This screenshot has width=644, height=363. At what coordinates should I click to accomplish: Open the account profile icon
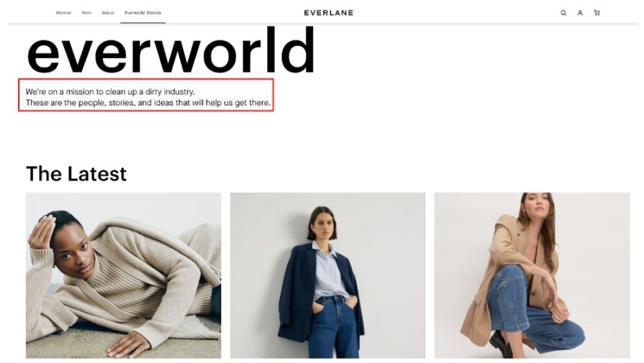tap(580, 13)
